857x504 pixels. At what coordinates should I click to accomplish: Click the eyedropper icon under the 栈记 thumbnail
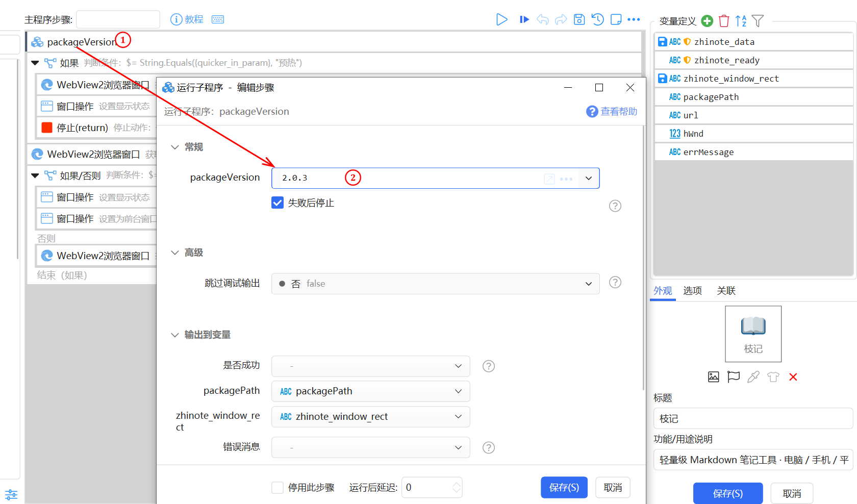753,377
